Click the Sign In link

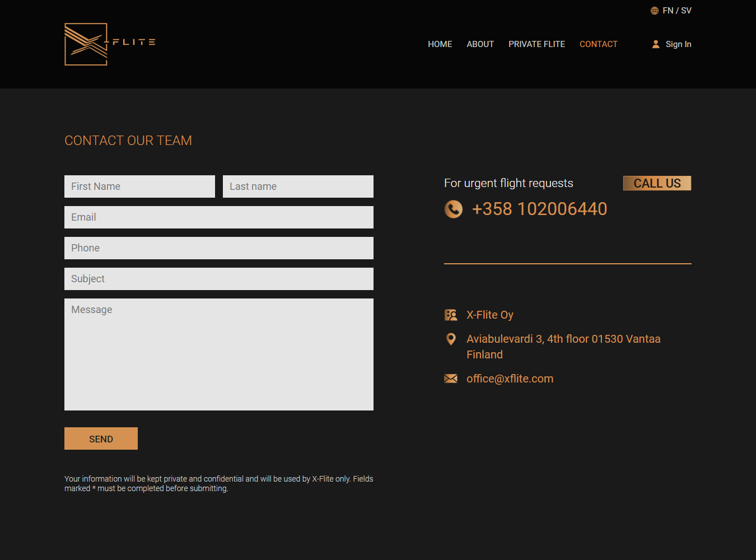(678, 44)
